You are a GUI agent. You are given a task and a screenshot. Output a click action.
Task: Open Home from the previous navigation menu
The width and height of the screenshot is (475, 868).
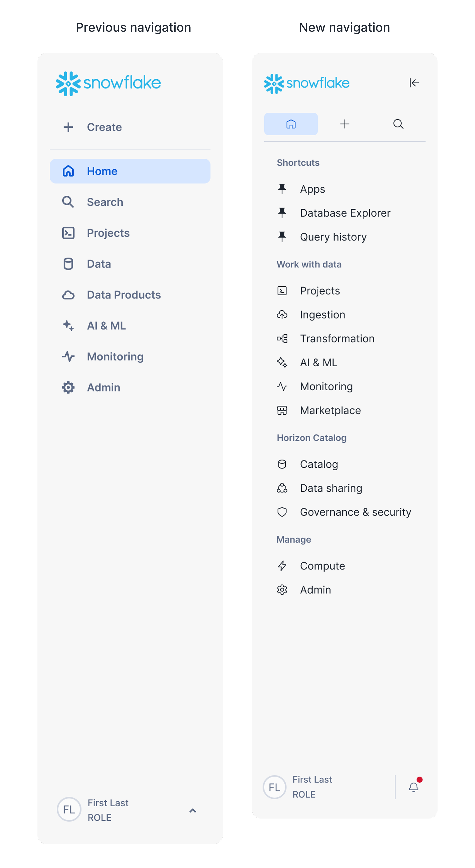click(102, 171)
